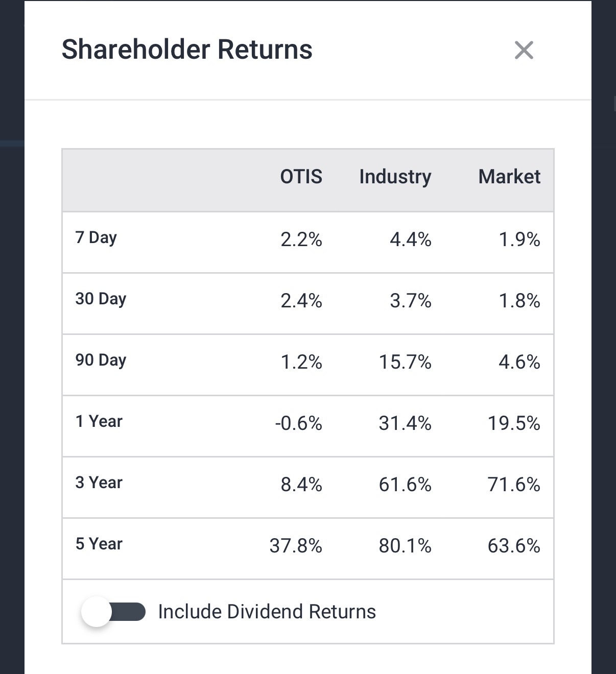Click the Market column header

(x=509, y=177)
